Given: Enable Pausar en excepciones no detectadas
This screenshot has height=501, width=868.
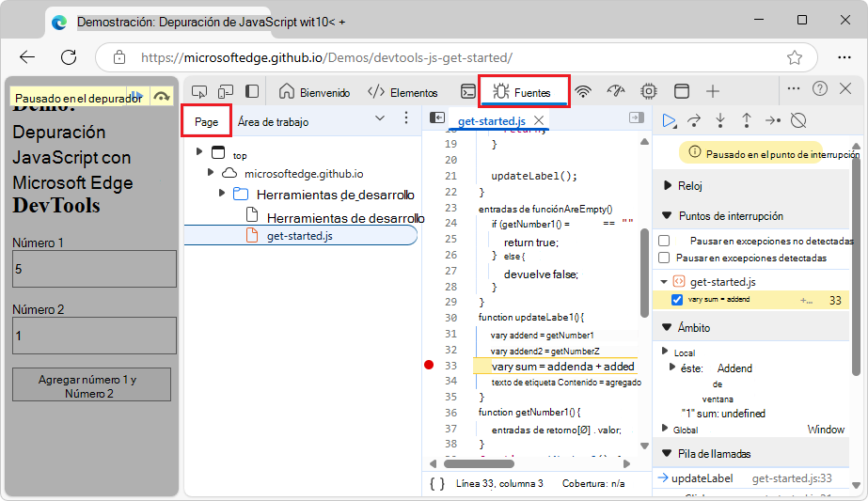Looking at the screenshot, I should pos(664,241).
